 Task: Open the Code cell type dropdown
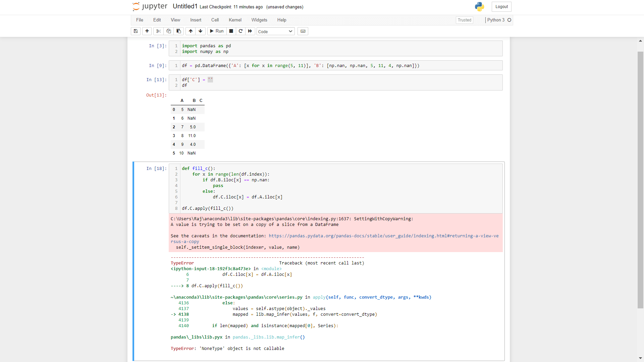click(275, 32)
